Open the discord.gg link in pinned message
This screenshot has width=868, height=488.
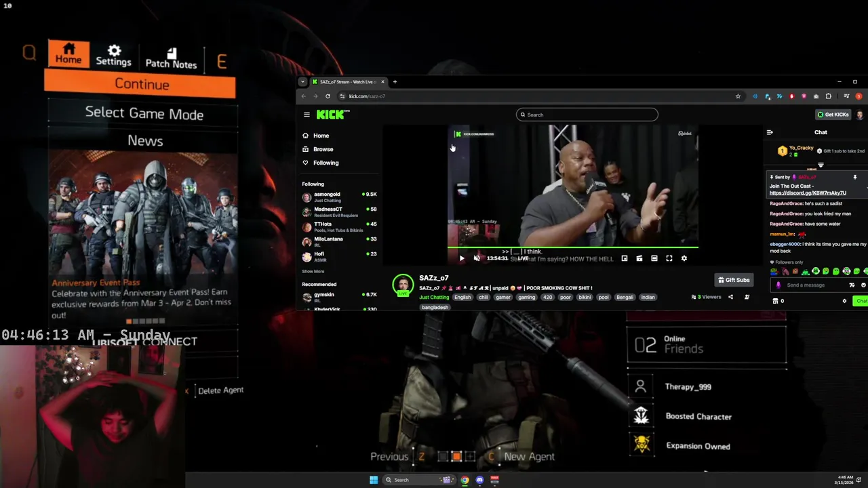coord(808,192)
